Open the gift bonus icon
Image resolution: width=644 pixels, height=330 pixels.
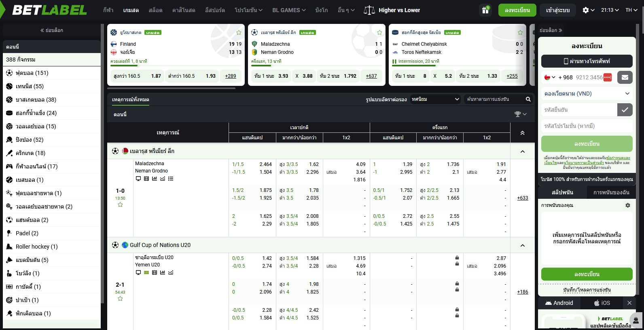[485, 10]
